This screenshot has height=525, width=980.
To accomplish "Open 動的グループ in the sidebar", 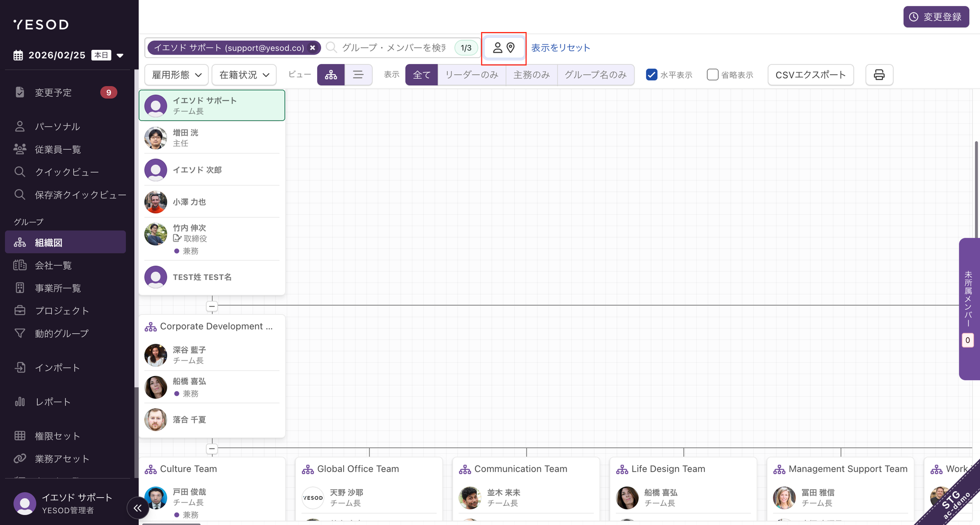I will [61, 333].
